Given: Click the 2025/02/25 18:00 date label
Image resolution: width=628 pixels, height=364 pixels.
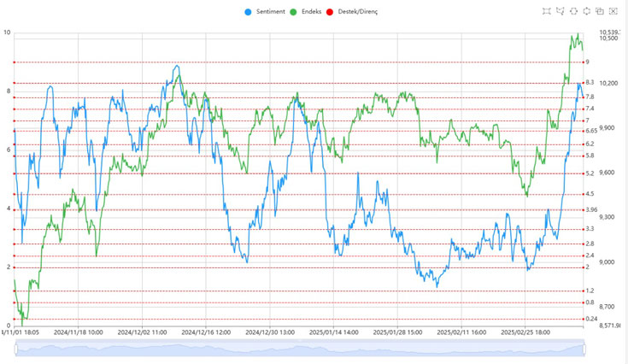Looking at the screenshot, I should (x=525, y=332).
